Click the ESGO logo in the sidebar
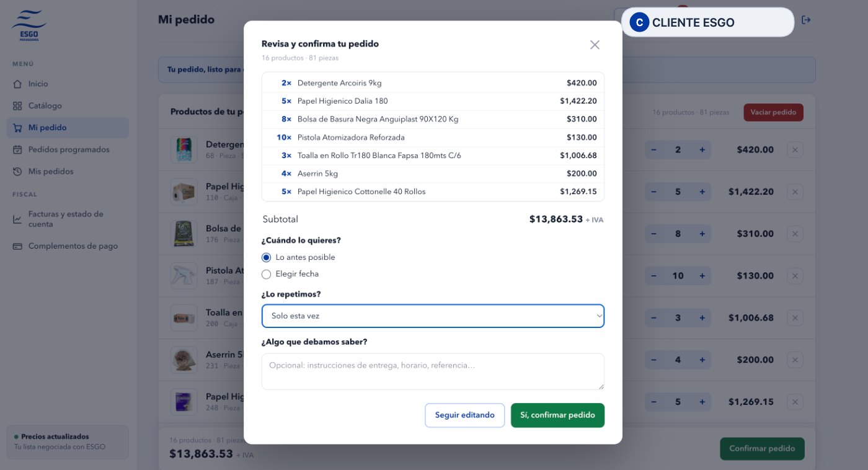The image size is (868, 470). point(29,25)
